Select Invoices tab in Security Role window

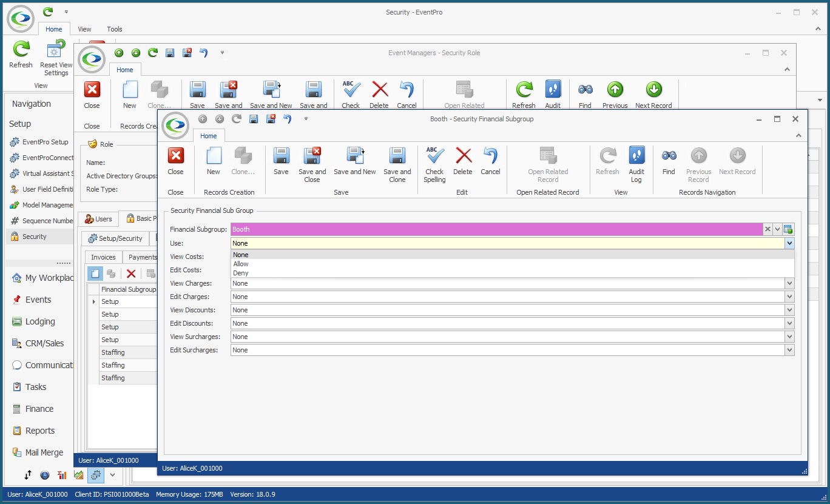click(103, 257)
